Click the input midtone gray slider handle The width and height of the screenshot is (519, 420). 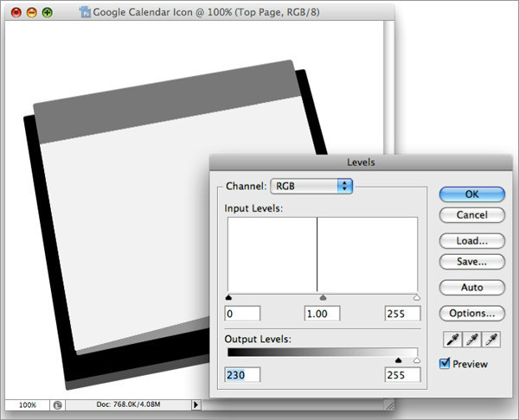[323, 296]
